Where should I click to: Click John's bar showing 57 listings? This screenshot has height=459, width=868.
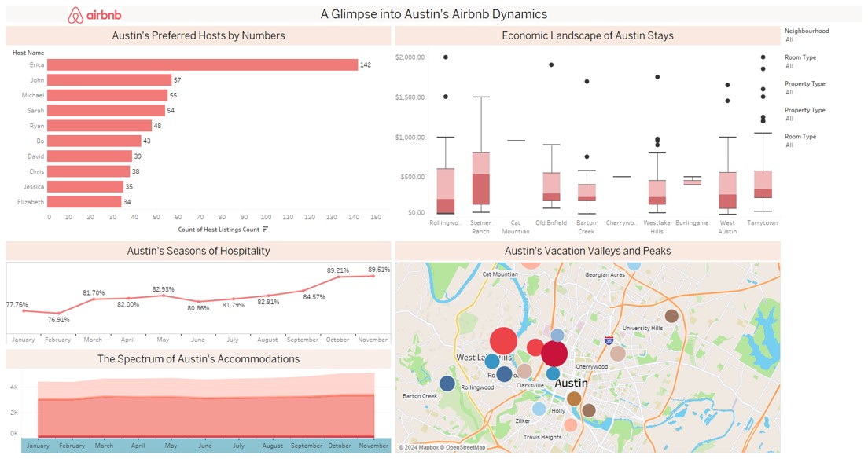tap(109, 80)
